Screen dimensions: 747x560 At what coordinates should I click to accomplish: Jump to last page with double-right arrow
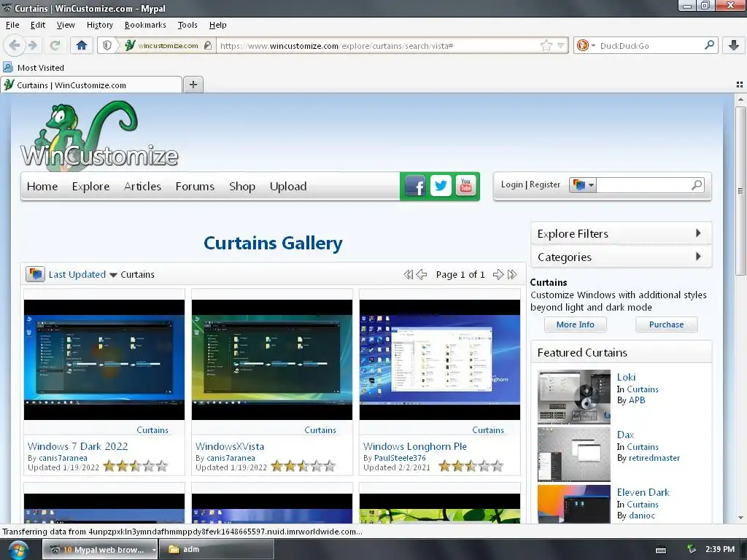pos(512,274)
